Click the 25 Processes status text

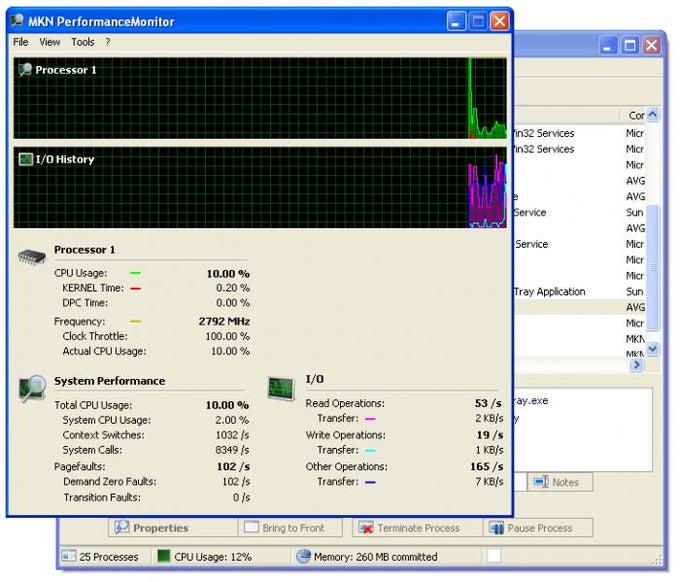(x=108, y=557)
